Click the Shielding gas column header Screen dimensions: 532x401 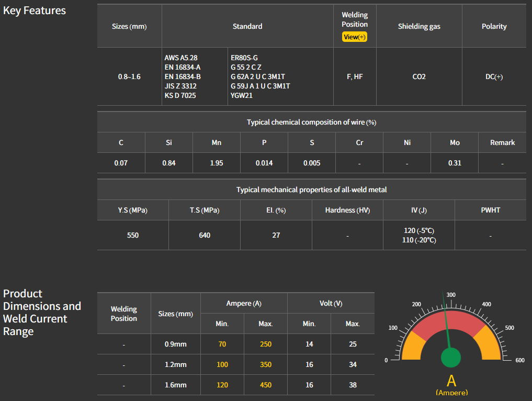tap(419, 26)
